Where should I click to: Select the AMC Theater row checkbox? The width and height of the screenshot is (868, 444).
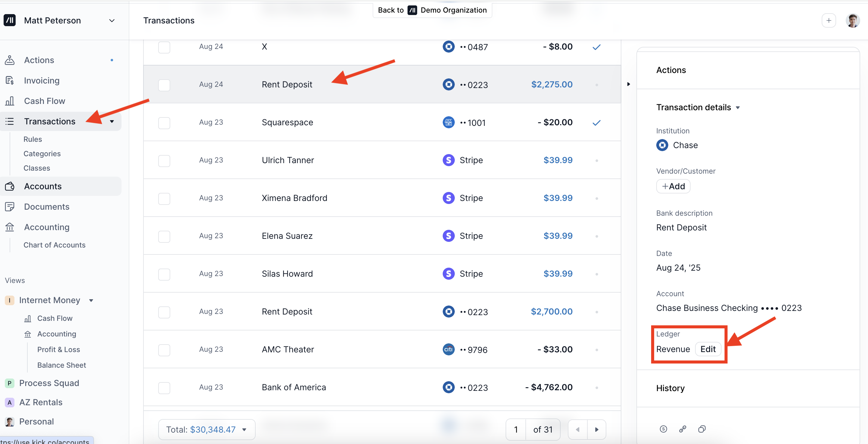[x=164, y=350]
